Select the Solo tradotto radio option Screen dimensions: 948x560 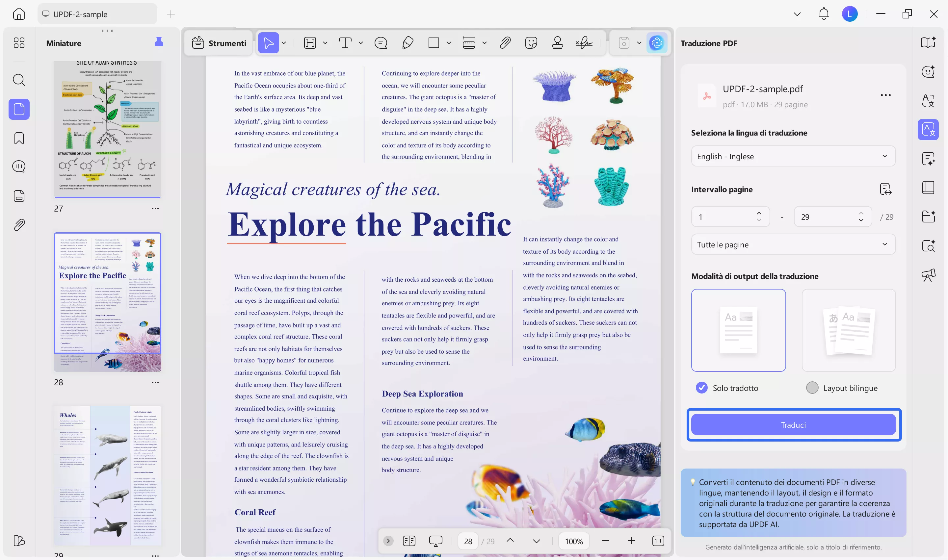point(701,388)
